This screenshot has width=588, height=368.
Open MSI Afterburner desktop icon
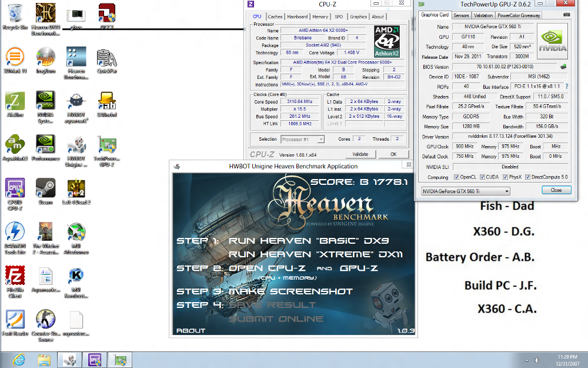[x=76, y=238]
